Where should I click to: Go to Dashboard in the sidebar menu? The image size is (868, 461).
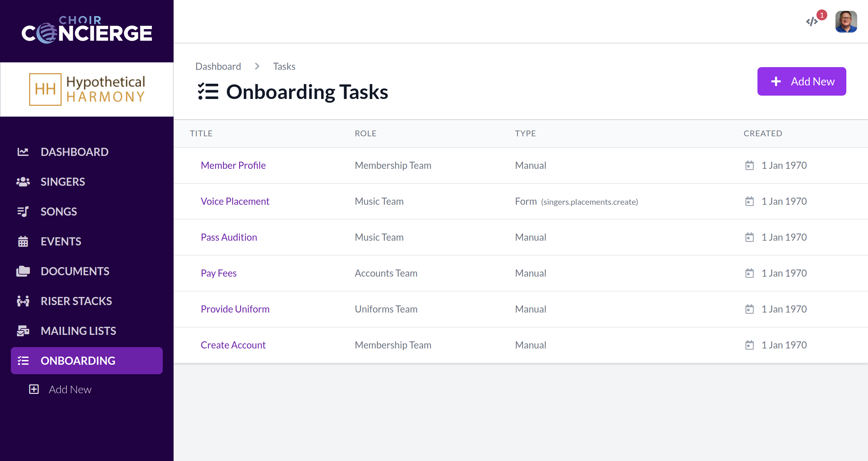tap(87, 152)
